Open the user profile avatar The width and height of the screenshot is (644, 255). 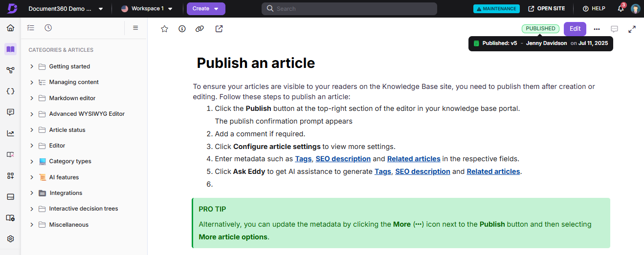[x=635, y=9]
